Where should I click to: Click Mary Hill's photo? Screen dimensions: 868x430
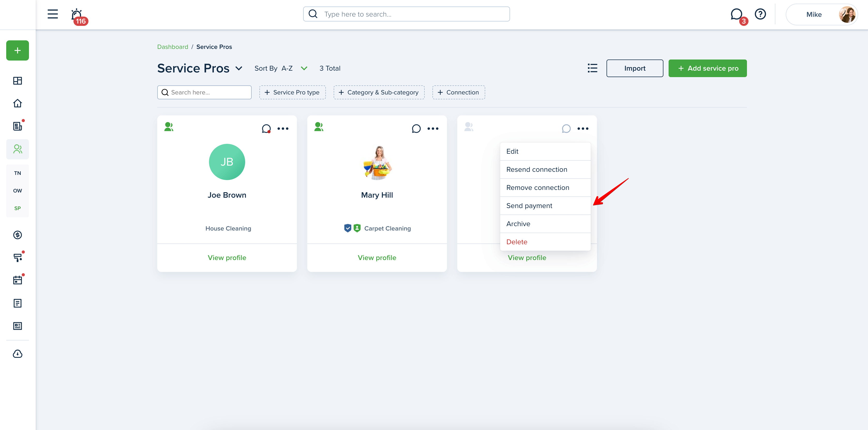click(377, 162)
